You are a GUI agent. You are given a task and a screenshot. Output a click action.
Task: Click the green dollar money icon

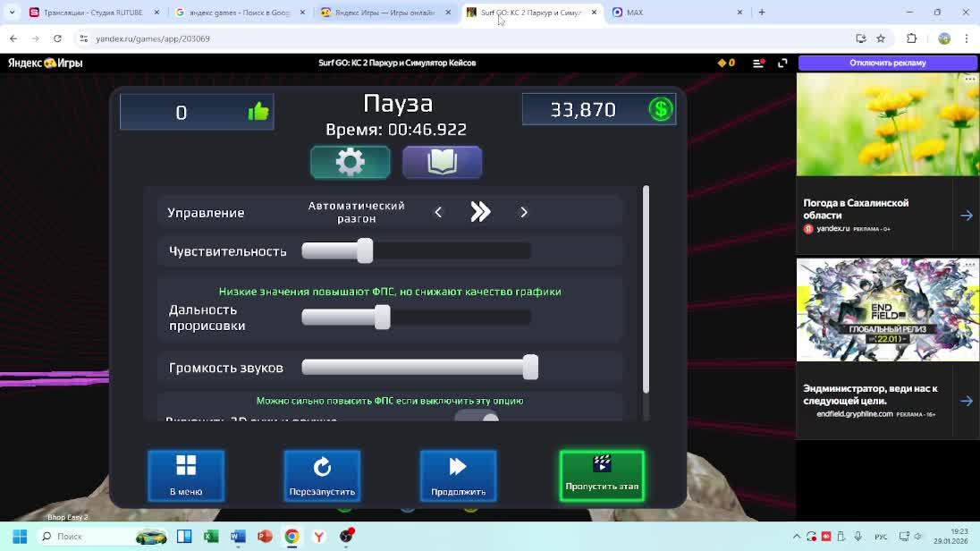pos(661,109)
